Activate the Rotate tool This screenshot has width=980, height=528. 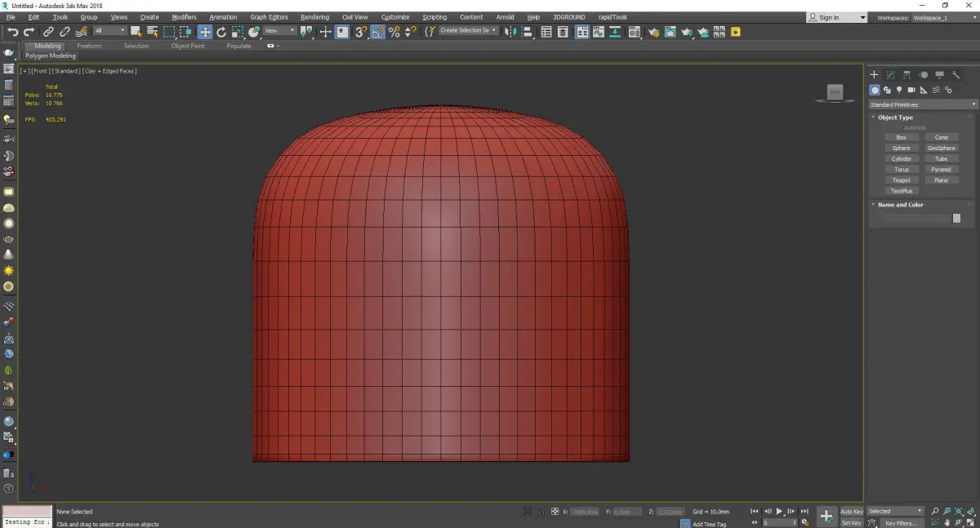click(x=221, y=32)
